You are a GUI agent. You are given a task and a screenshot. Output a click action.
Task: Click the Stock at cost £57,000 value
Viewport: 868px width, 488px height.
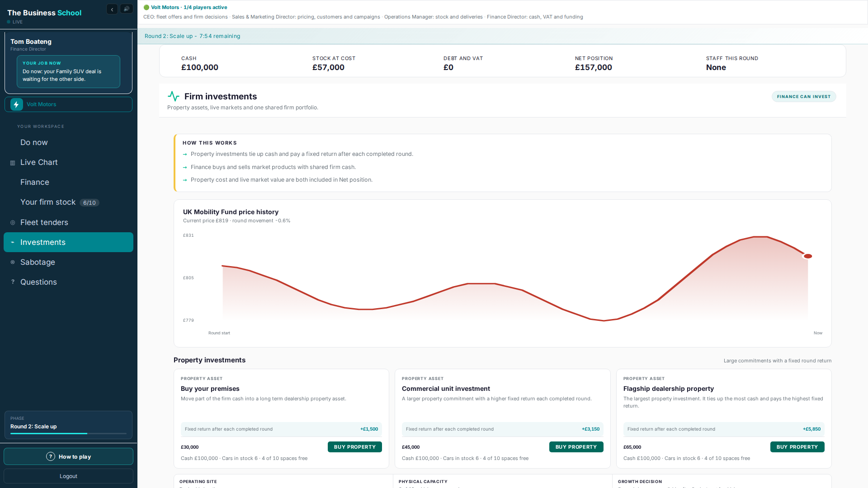click(x=328, y=67)
